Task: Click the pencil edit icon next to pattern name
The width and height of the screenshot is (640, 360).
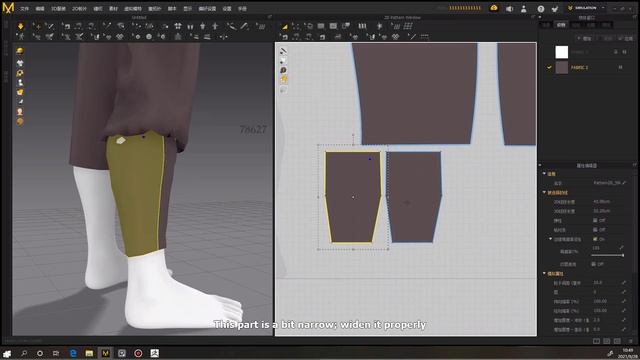Action: (x=624, y=182)
